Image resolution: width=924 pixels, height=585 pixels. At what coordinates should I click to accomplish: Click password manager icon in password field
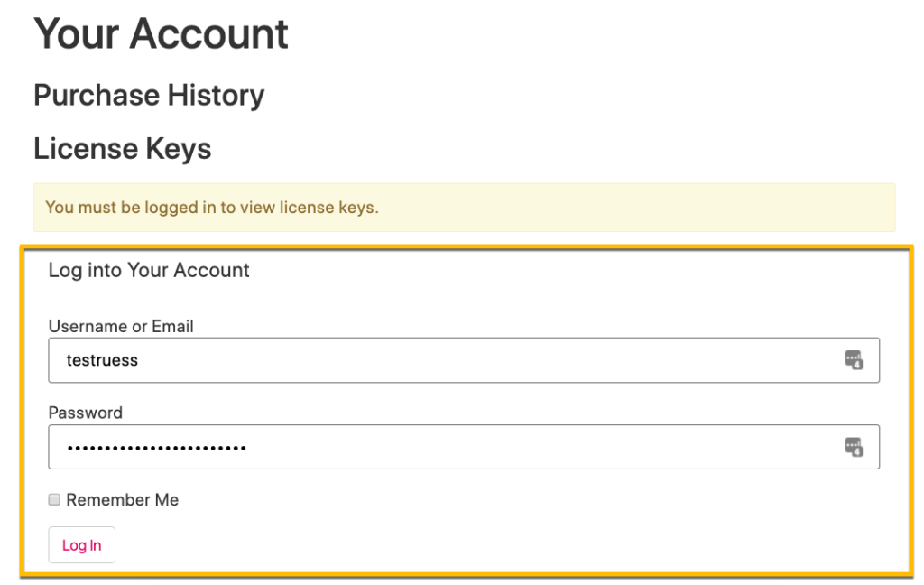pos(854,447)
